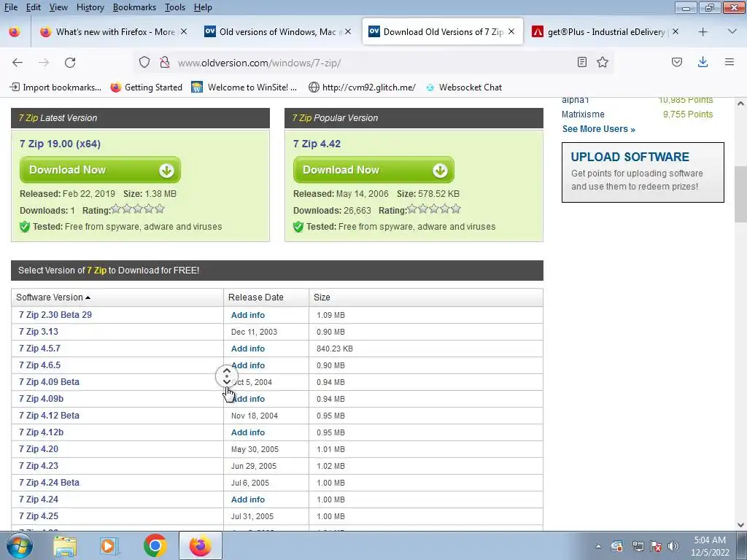Image resolution: width=747 pixels, height=560 pixels.
Task: Open the Tools menu
Action: (175, 7)
